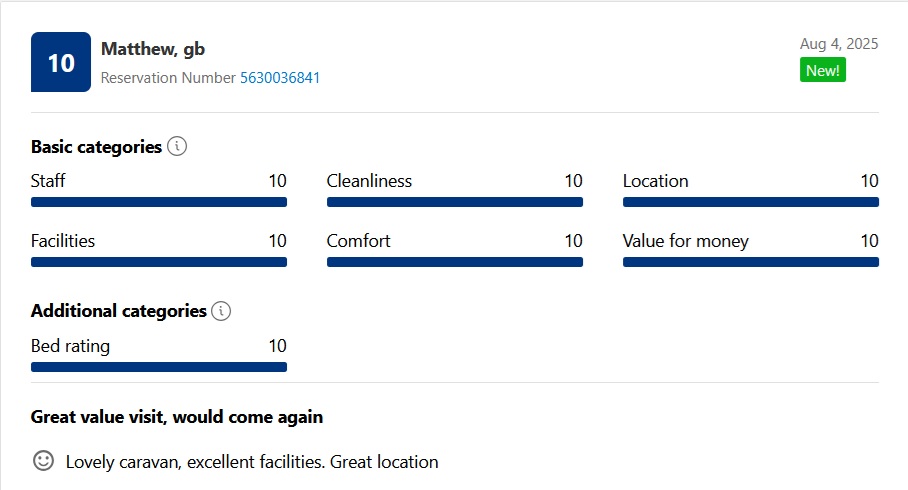Click the Additional categories info icon
908x490 pixels.
point(221,311)
